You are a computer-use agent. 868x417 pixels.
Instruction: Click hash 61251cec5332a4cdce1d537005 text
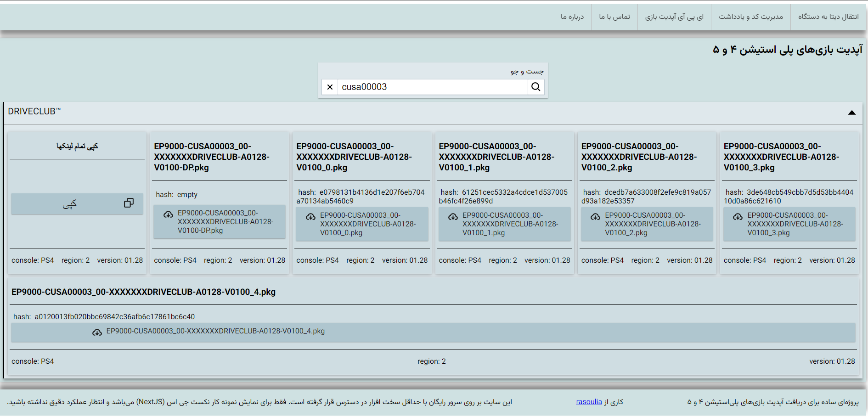tap(504, 197)
